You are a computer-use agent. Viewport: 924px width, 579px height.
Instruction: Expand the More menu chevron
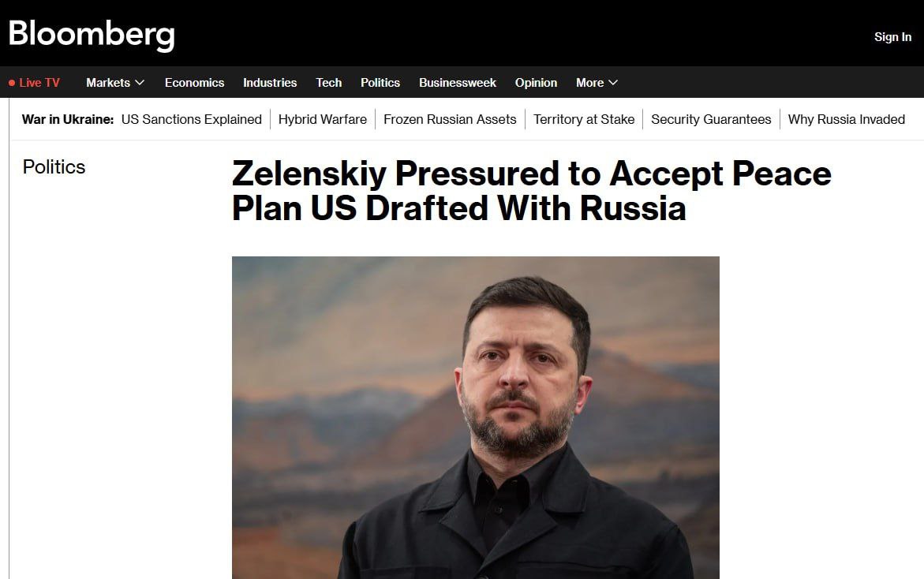click(x=613, y=83)
